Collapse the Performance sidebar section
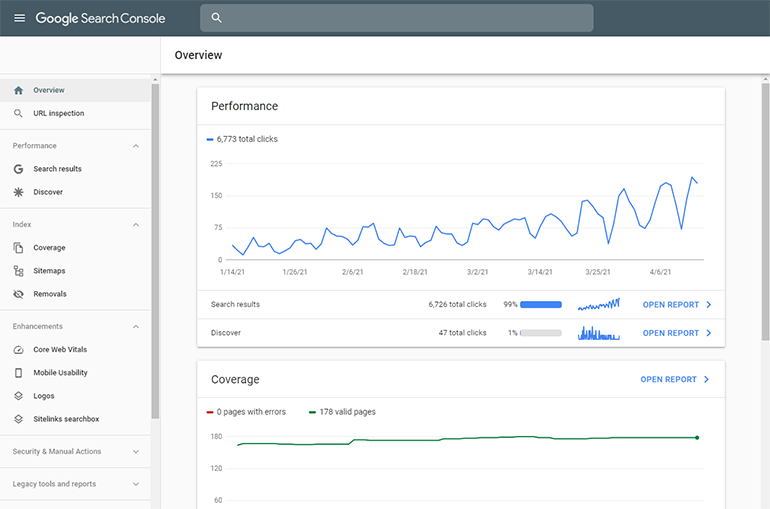Image resolution: width=770 pixels, height=509 pixels. [x=136, y=146]
